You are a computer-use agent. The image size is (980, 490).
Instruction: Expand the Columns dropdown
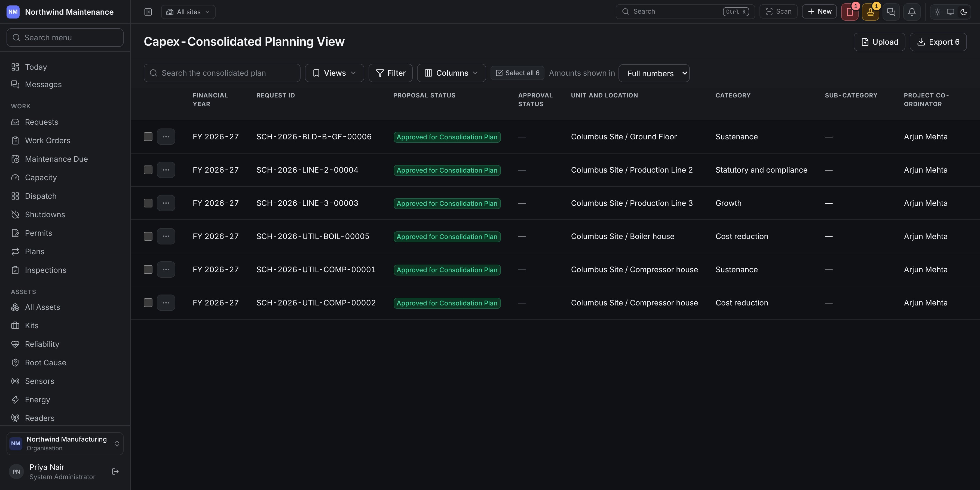pyautogui.click(x=451, y=73)
